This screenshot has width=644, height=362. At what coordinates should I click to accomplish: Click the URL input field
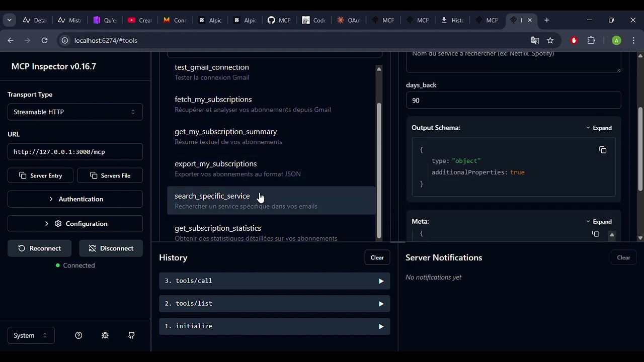[75, 152]
